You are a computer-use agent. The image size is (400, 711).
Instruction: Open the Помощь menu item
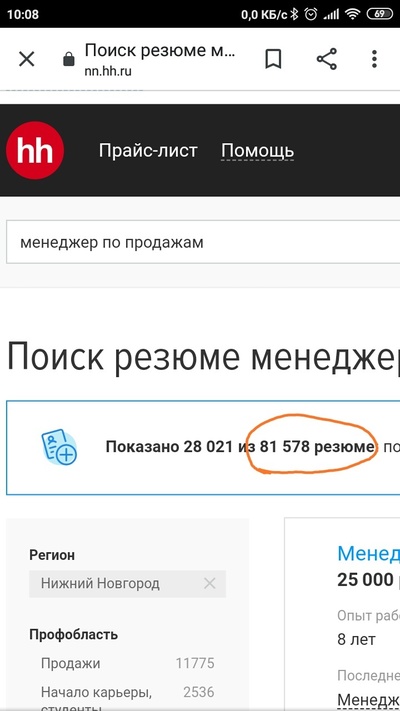pos(258,151)
